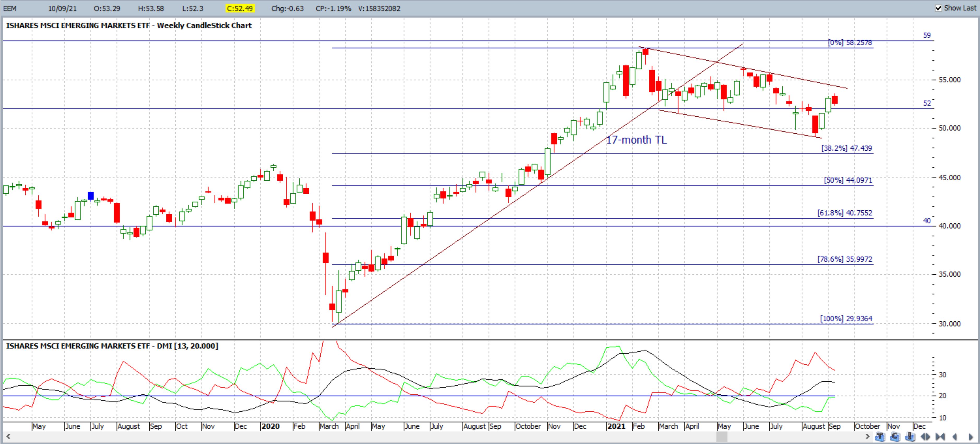Click the blue candlestick near July 2019
Image resolution: width=980 pixels, height=444 pixels.
click(91, 196)
